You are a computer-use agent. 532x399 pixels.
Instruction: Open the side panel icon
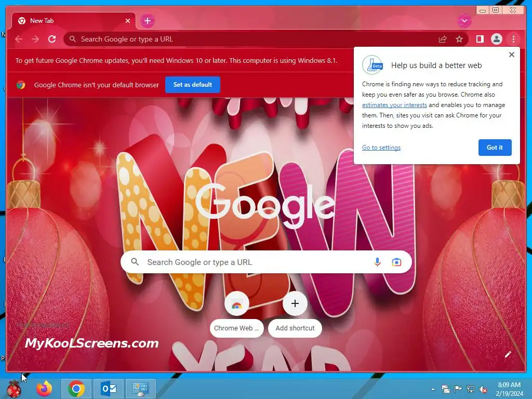480,39
